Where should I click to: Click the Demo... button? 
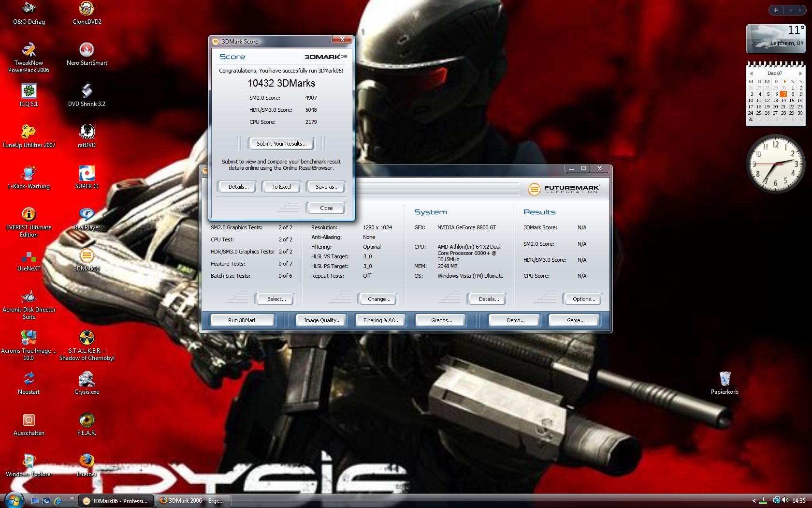[x=516, y=320]
